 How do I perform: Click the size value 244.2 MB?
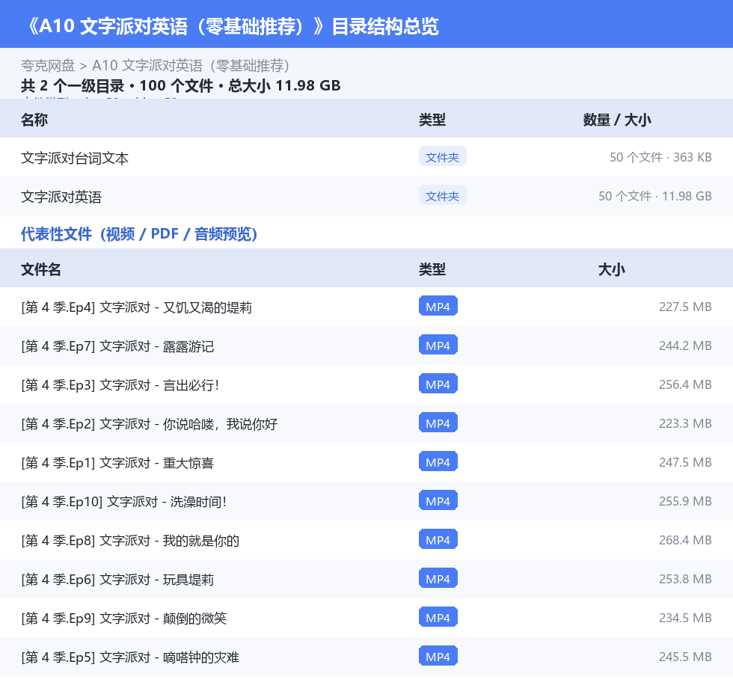pyautogui.click(x=685, y=346)
